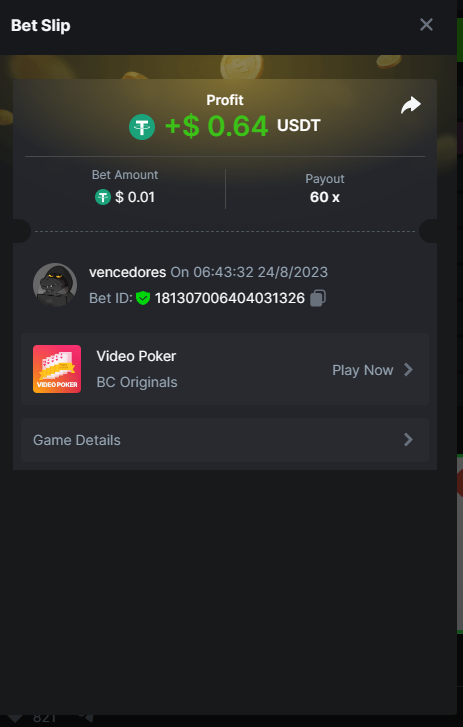The image size is (463, 727).
Task: Open the vencedores username profile
Action: tap(127, 272)
